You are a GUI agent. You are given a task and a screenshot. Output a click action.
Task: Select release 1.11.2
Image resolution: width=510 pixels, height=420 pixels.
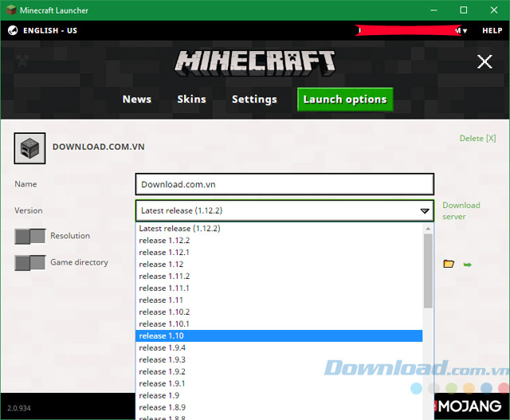point(279,277)
